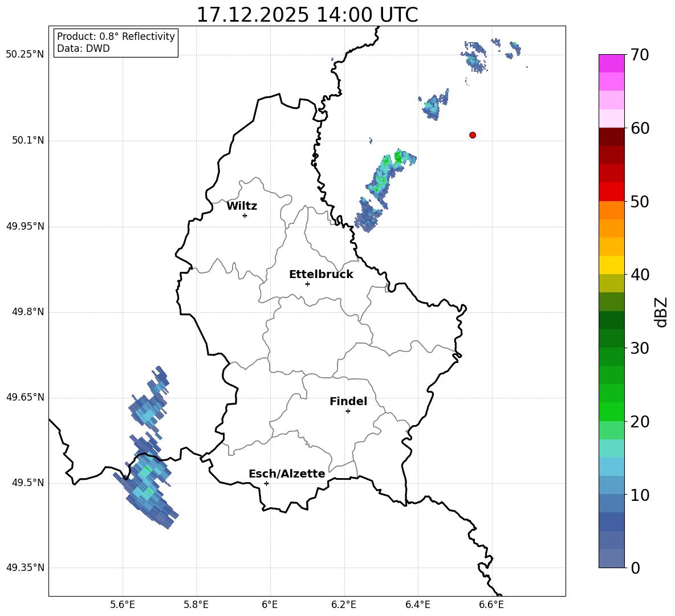The width and height of the screenshot is (675, 616).
Task: Click the 50.1°N latitude label
Action: [x=28, y=141]
